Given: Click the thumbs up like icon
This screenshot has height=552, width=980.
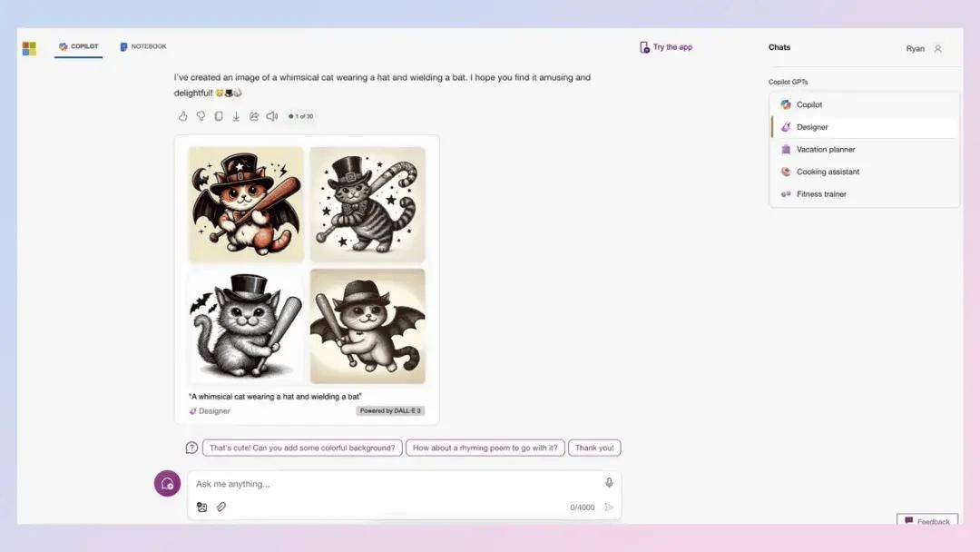Looking at the screenshot, I should (x=182, y=116).
